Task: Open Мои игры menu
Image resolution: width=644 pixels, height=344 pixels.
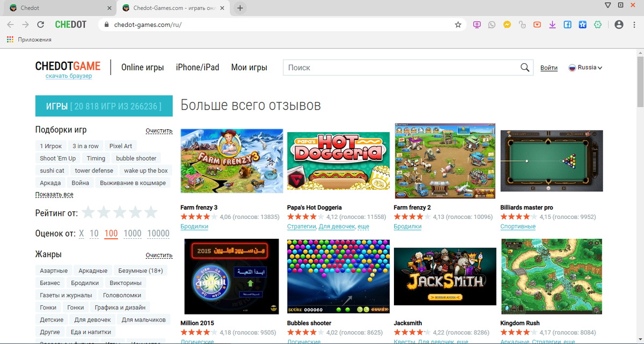Action: point(249,68)
